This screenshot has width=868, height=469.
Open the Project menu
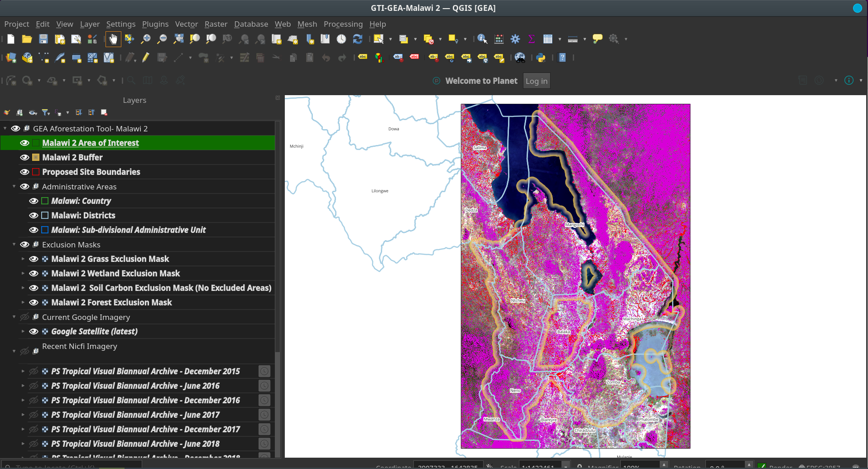[17, 24]
